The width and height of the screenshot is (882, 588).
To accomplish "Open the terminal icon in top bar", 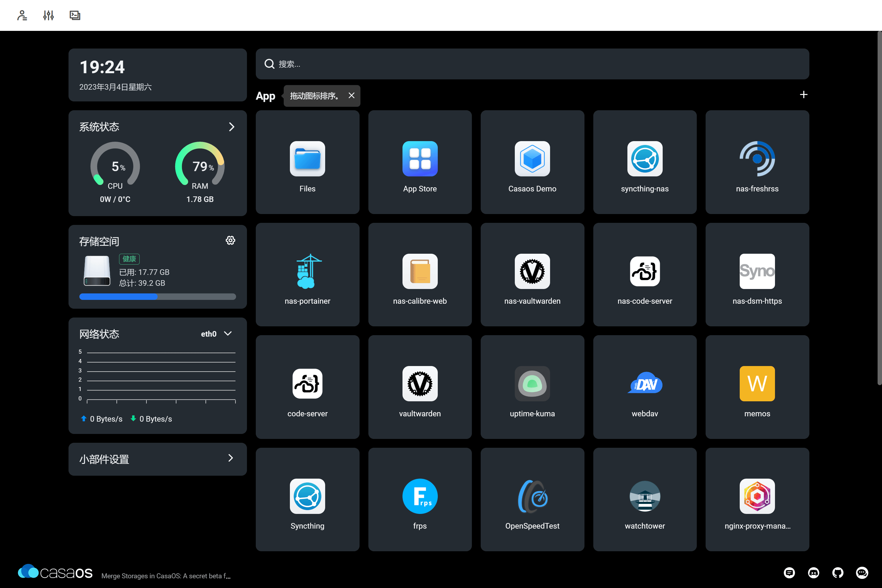I will tap(75, 15).
